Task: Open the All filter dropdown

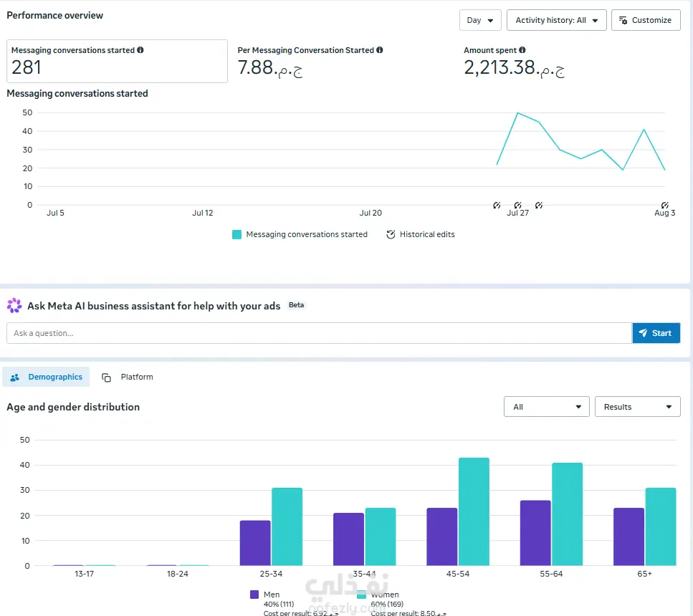Action: tap(546, 407)
